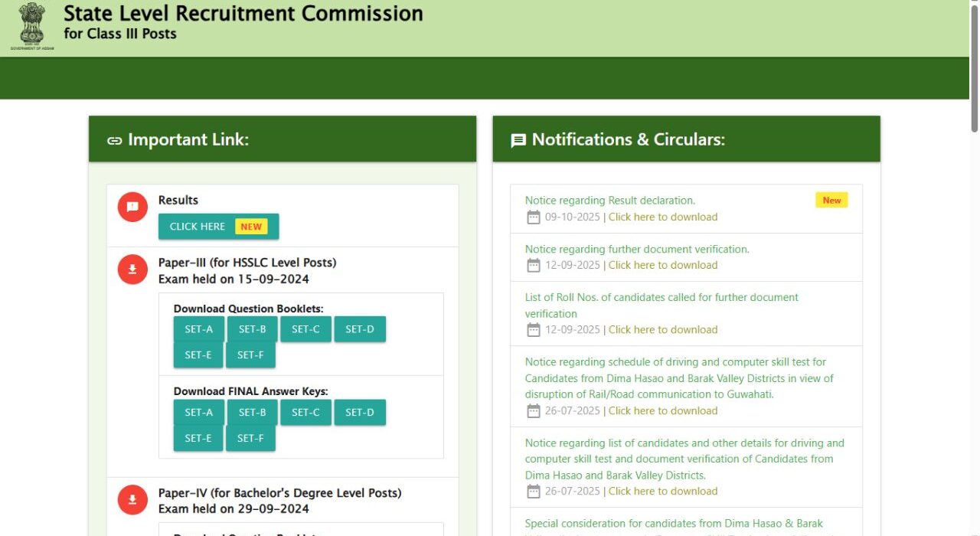Click the page vertical scrollbar
This screenshot has width=980, height=536.
tap(974, 69)
